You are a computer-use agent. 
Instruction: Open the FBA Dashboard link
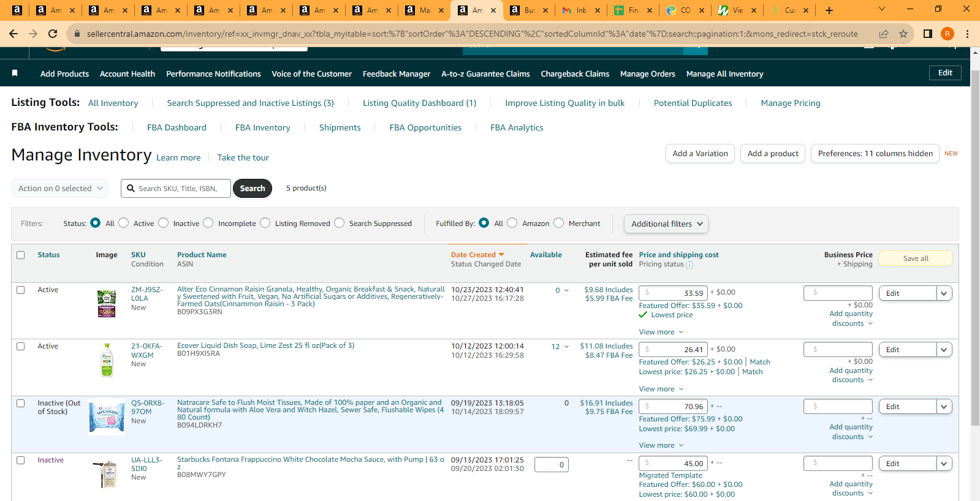point(177,128)
